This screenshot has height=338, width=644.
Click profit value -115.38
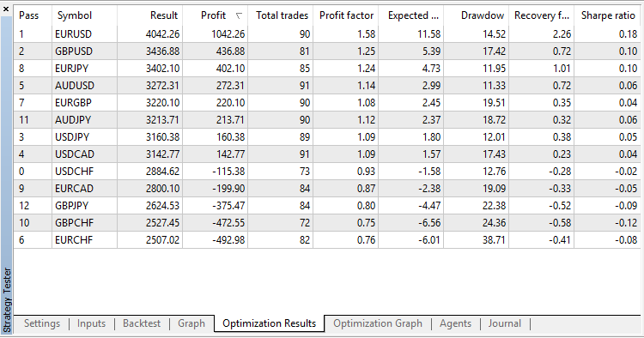click(228, 172)
